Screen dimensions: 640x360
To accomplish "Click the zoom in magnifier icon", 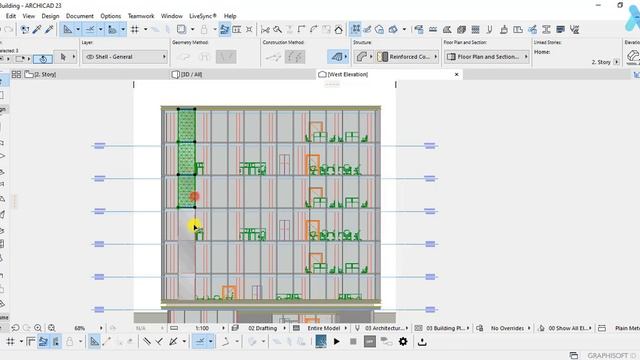I will [x=38, y=328].
